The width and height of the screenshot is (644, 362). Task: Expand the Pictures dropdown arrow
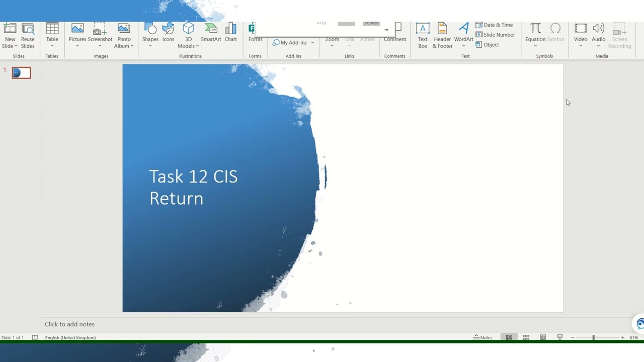tap(77, 46)
